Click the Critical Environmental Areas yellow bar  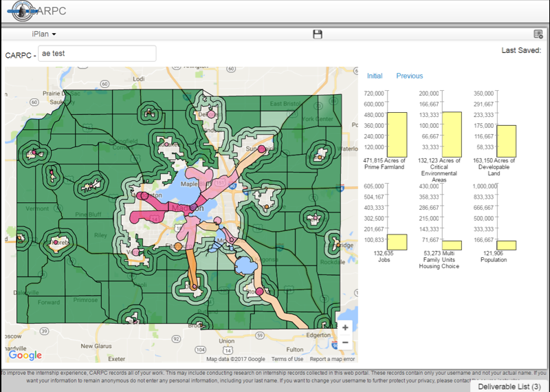click(452, 134)
